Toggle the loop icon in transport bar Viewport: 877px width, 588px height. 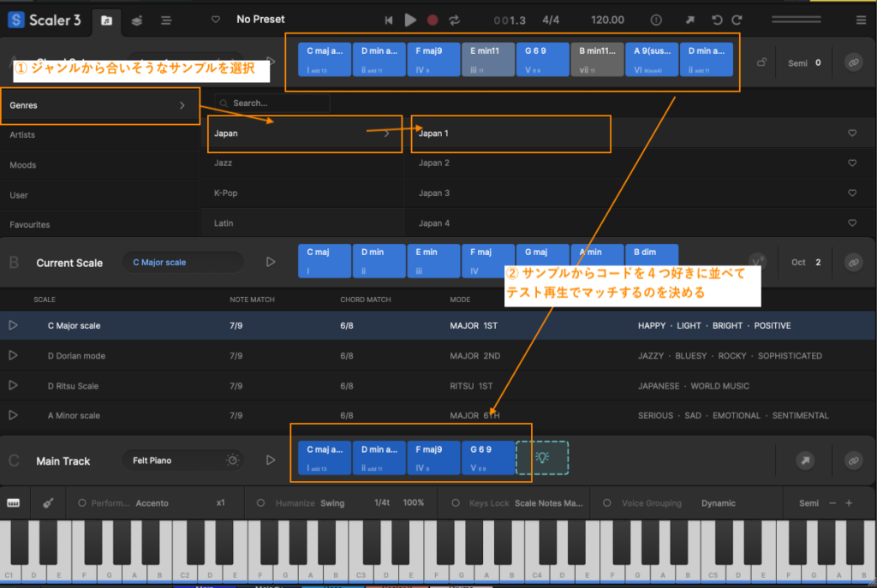[x=454, y=20]
